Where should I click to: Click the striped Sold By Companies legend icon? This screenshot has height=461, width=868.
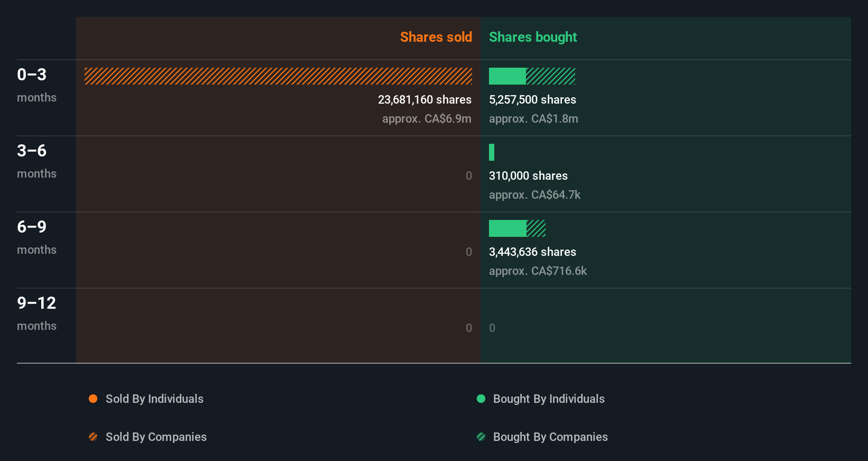pyautogui.click(x=93, y=437)
